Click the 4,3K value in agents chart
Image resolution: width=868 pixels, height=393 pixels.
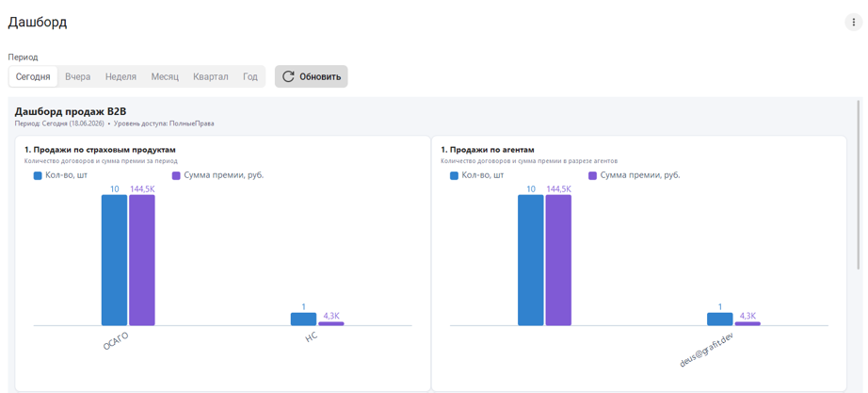(x=747, y=316)
